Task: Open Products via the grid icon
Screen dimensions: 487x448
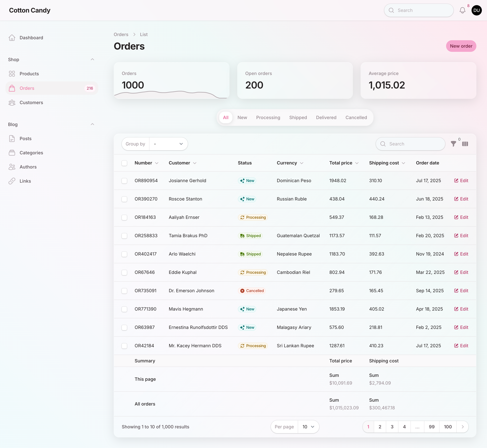Action: (12, 74)
